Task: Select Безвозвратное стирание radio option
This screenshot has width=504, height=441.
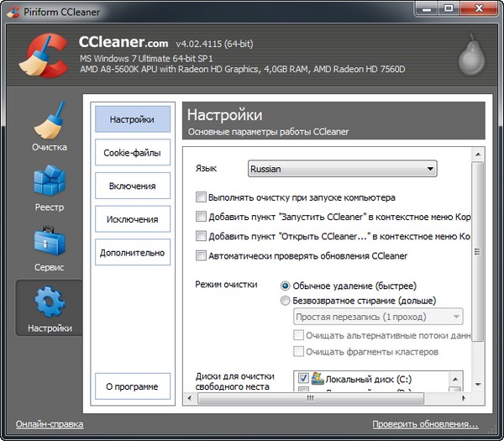Action: (286, 300)
